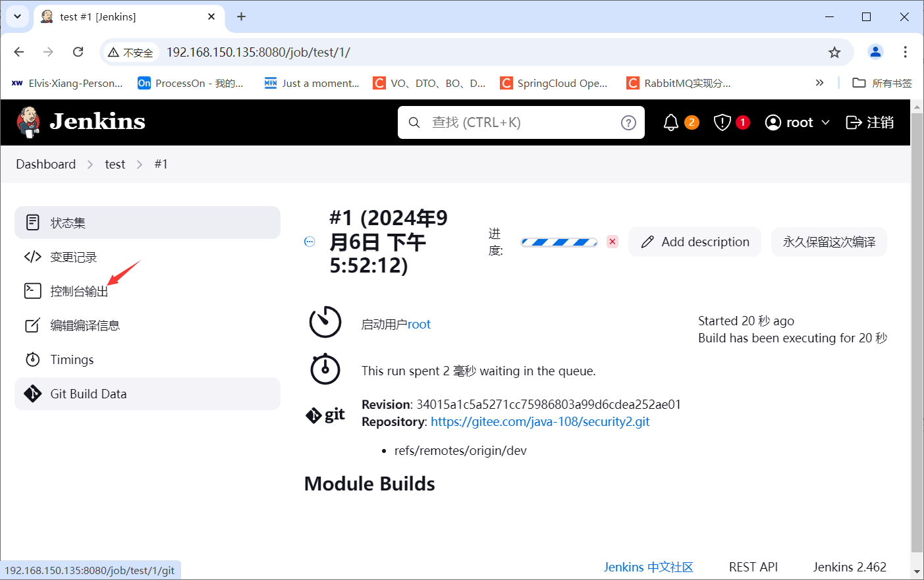Show more bookmarks with double chevron

point(819,83)
